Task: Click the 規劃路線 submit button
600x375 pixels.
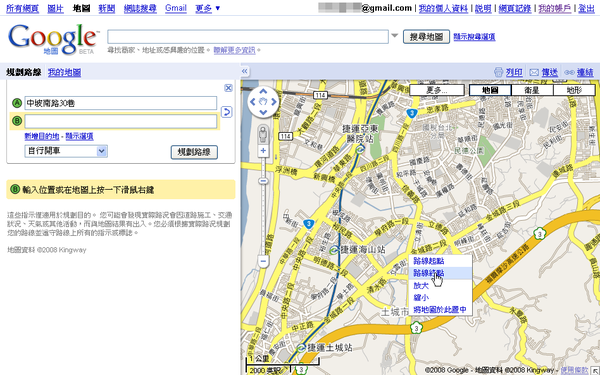Action: (x=194, y=152)
